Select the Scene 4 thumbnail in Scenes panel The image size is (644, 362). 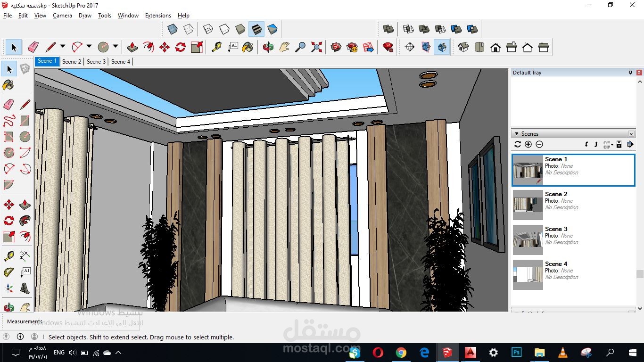coord(528,274)
